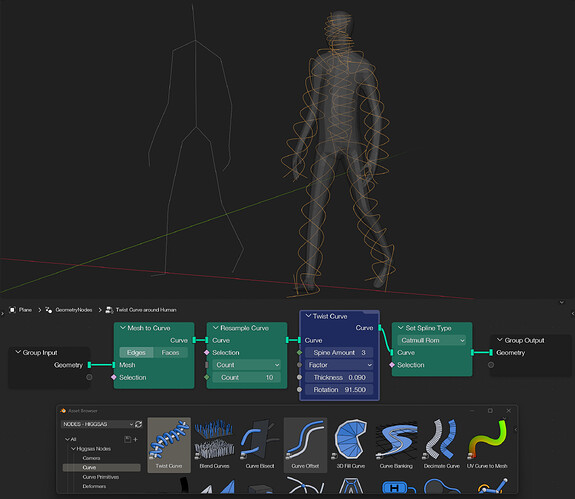Click the Resample Curve Selection input socket
This screenshot has width=575, height=499.
(206, 353)
